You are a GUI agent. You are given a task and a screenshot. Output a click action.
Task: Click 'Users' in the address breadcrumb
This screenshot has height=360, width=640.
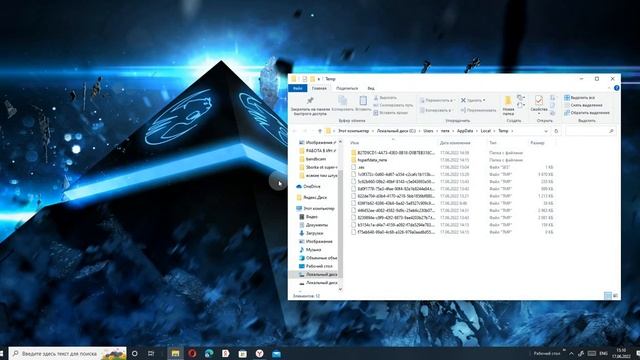(x=428, y=131)
